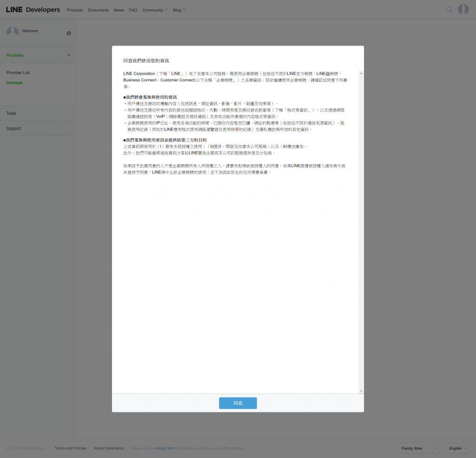Select the ironman provider

14,83
